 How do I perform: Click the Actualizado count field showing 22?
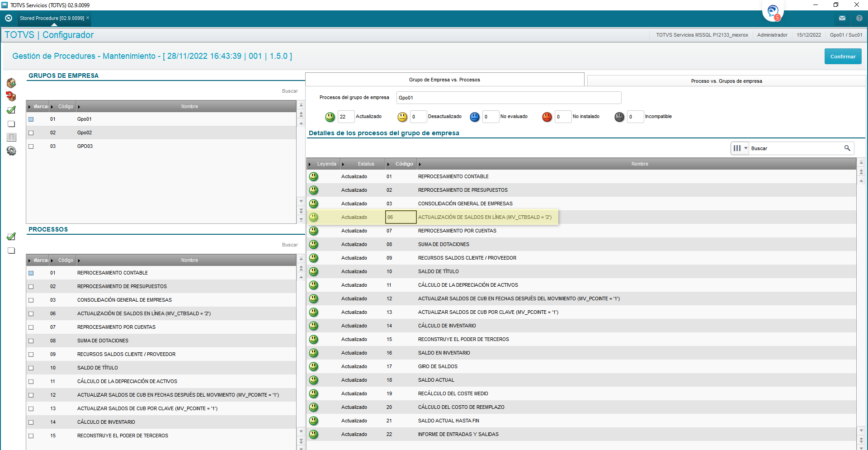346,117
